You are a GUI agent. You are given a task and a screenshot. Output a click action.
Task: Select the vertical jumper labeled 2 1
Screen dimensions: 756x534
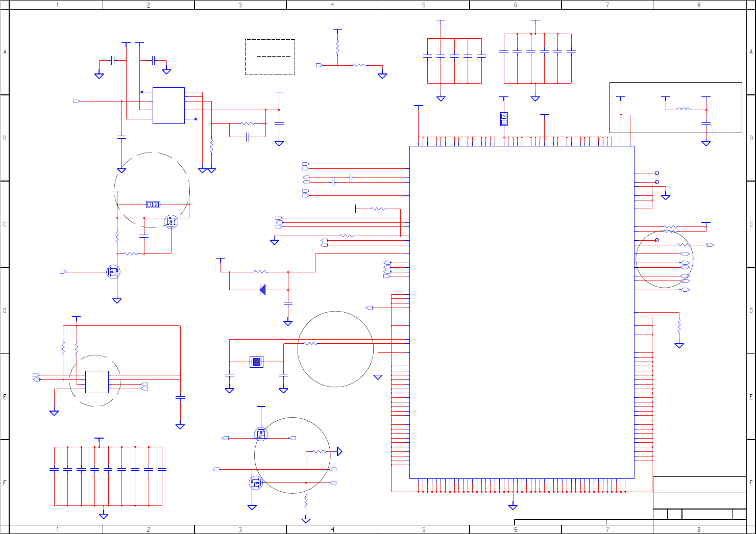[504, 119]
